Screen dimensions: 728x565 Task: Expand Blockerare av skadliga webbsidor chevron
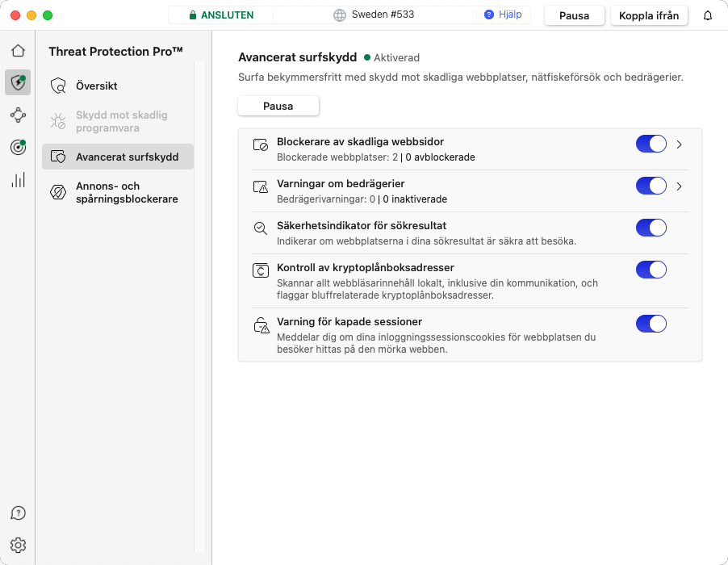point(680,144)
